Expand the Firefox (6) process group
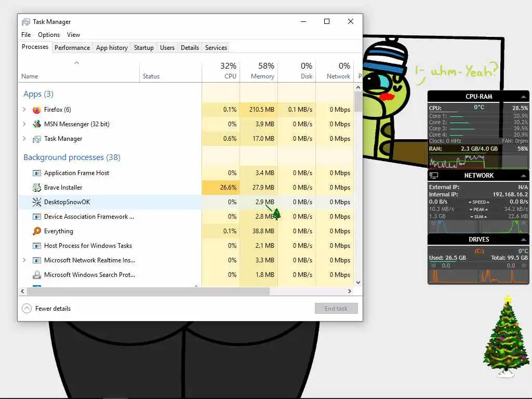Screen dimensions: 532x399 [x=24, y=110]
